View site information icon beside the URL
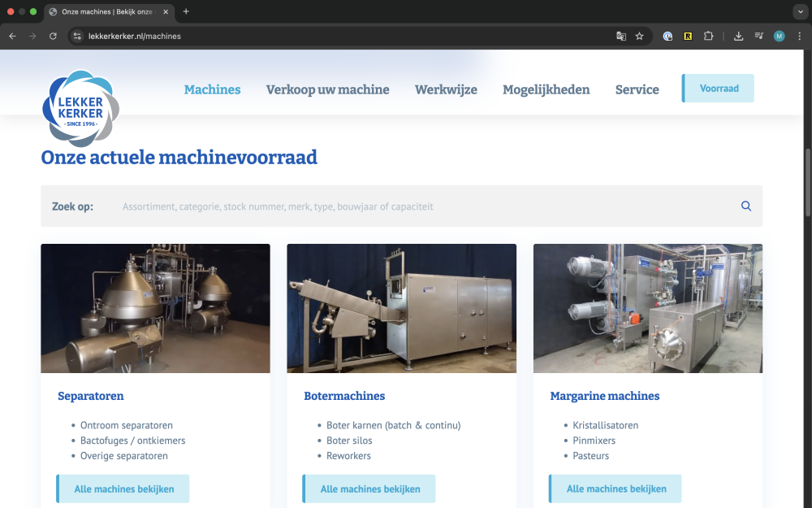The image size is (812, 508). click(77, 36)
